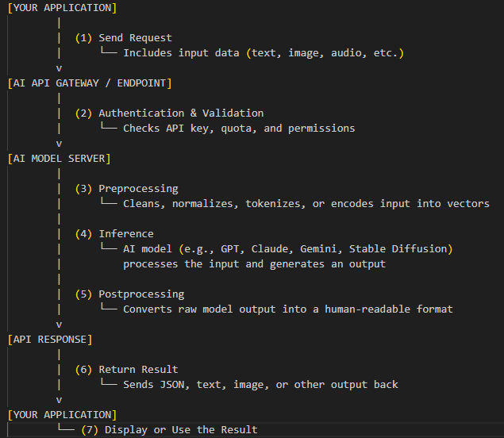Click the "(6) Return Result" step

coord(126,370)
